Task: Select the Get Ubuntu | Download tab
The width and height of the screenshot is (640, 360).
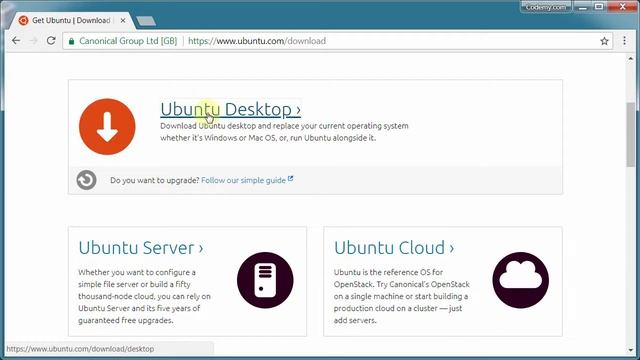Action: tap(71, 20)
